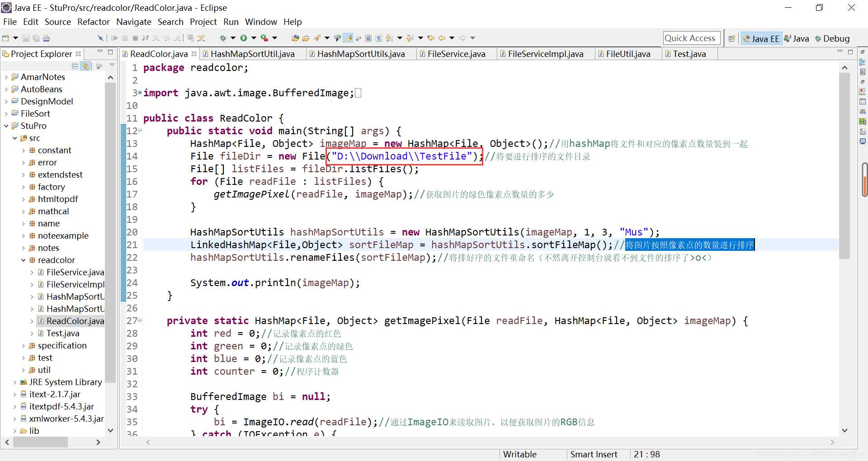
Task: Expand the constant package node
Action: pos(24,151)
